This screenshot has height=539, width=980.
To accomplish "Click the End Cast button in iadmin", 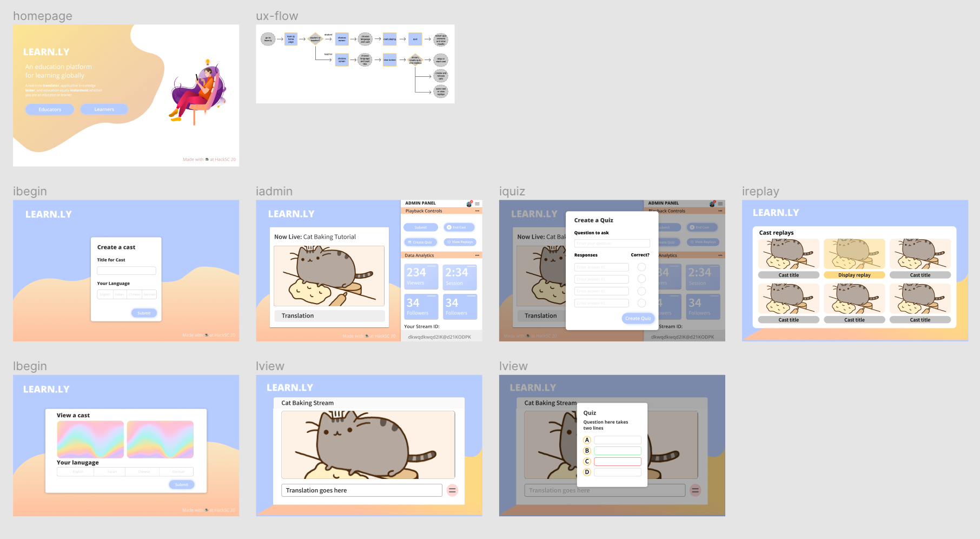I will [x=460, y=227].
